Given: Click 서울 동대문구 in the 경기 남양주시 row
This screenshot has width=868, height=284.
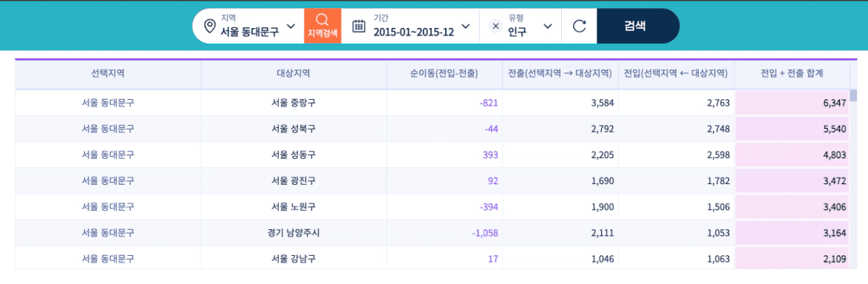Looking at the screenshot, I should (x=108, y=232).
